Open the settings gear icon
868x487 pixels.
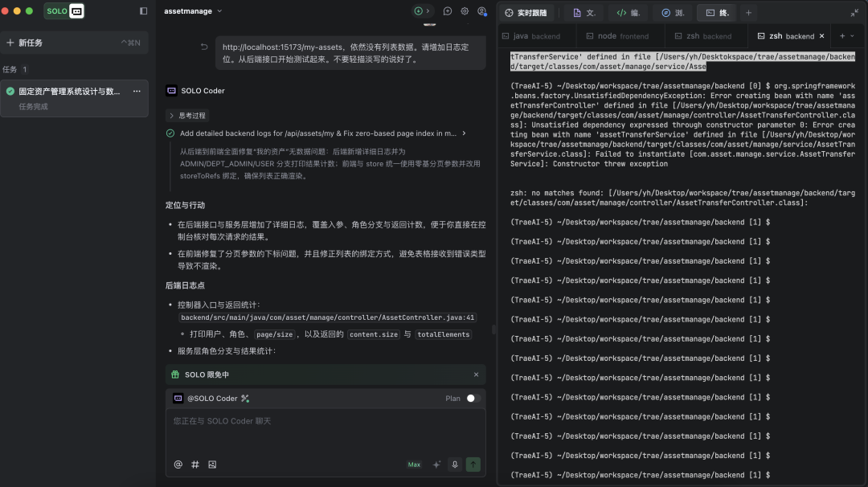click(x=465, y=11)
